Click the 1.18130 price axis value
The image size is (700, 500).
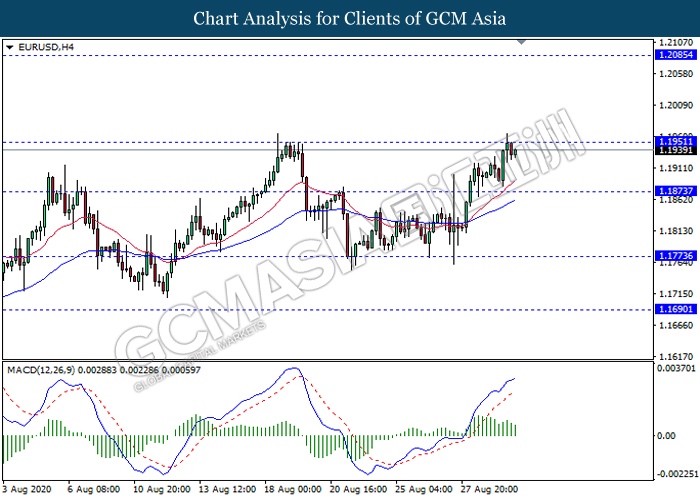click(676, 231)
